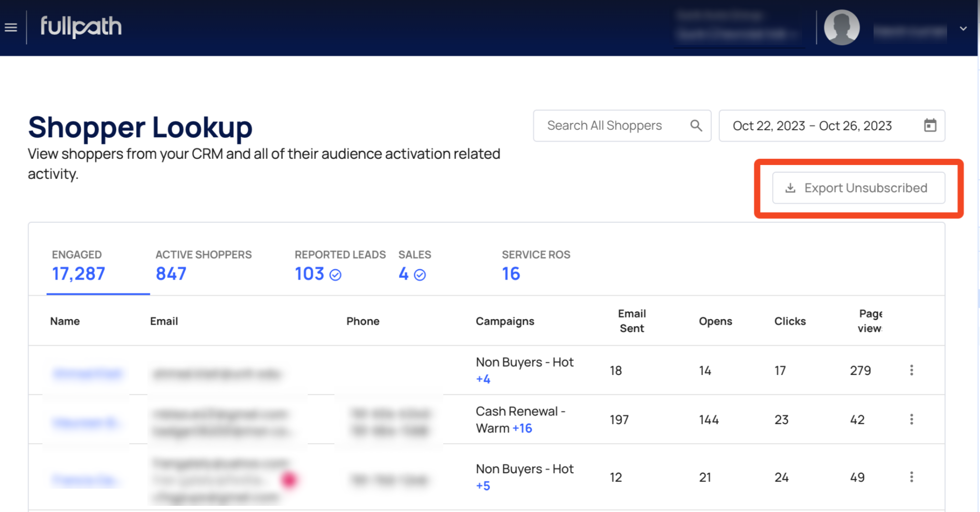Image resolution: width=980 pixels, height=512 pixels.
Task: Sort by the Phone column header
Action: [363, 321]
